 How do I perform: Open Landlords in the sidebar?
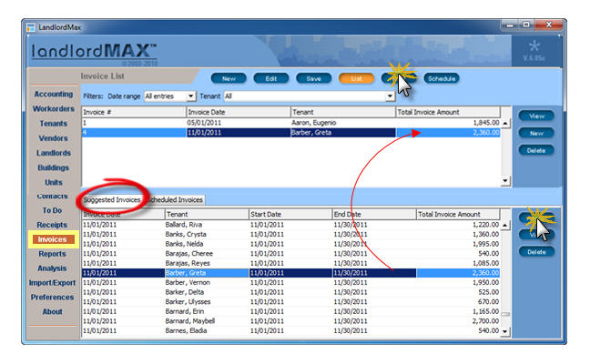54,153
